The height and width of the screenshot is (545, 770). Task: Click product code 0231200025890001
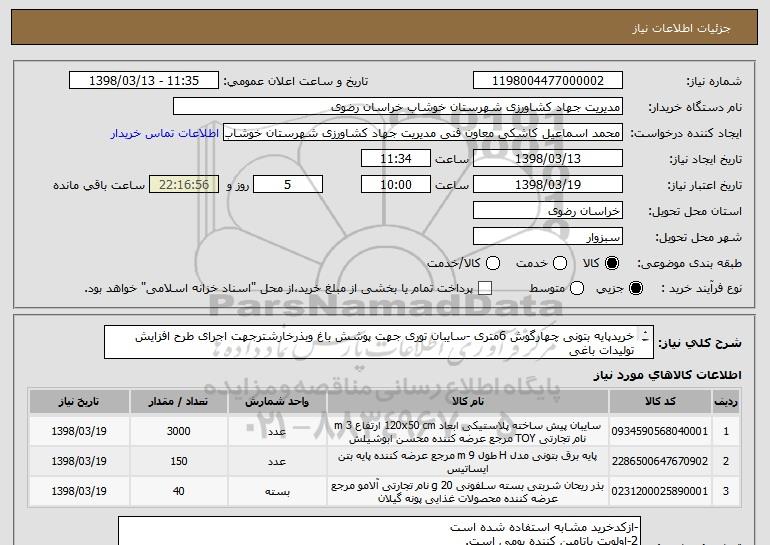pos(660,491)
